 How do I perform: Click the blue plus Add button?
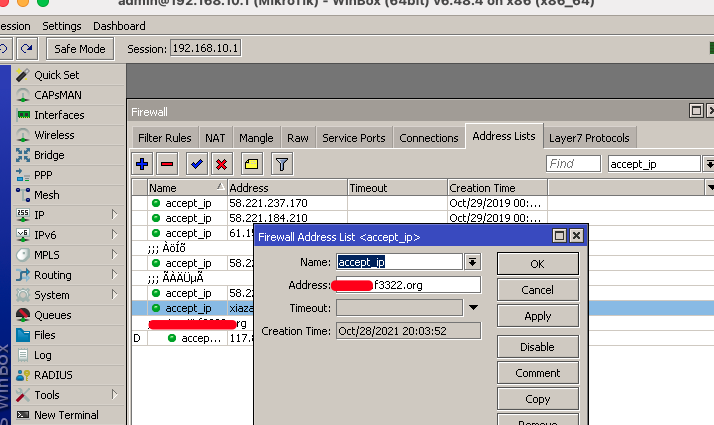coord(142,164)
